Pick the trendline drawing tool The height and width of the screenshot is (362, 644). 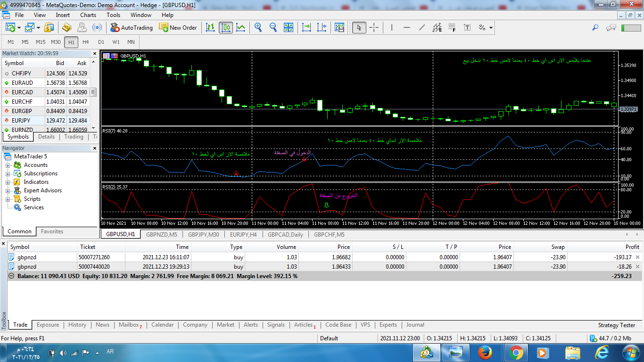[422, 27]
